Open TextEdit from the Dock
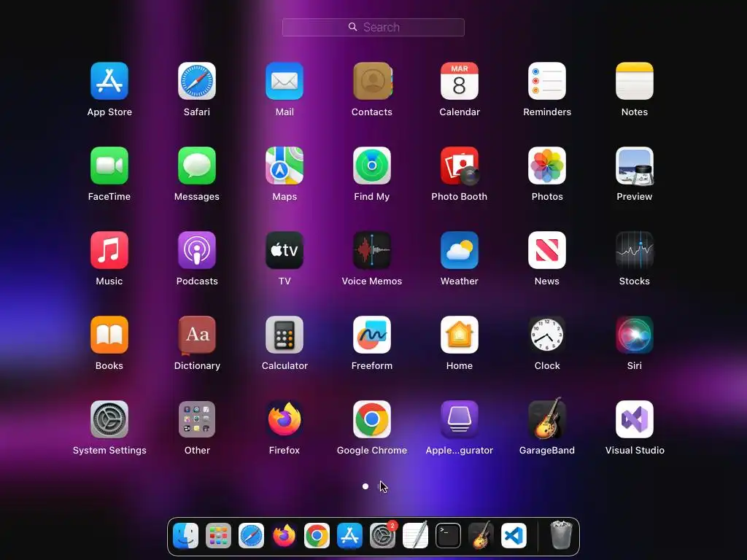Screen dimensions: 747x560 (415, 536)
